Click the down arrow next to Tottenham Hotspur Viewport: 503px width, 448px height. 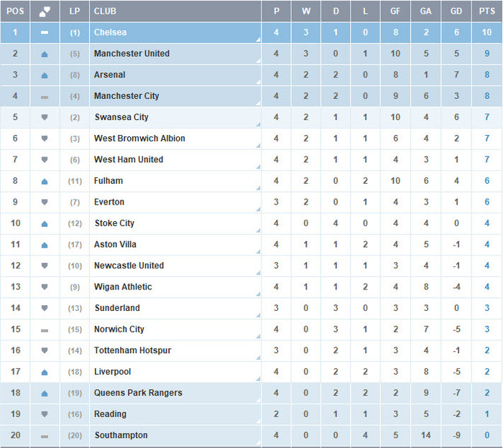tap(45, 351)
